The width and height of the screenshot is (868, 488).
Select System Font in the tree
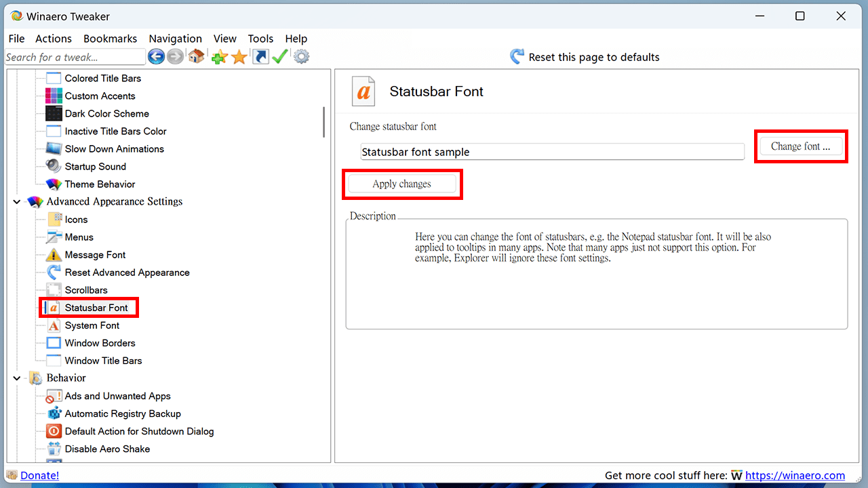tap(92, 325)
